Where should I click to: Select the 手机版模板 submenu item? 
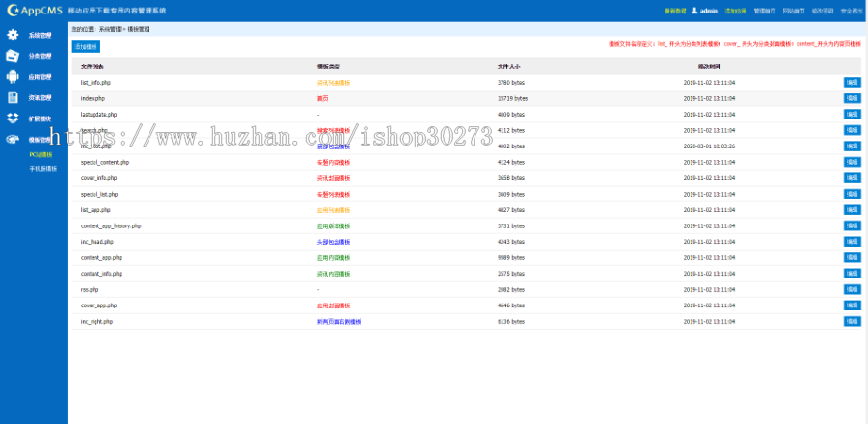42,168
